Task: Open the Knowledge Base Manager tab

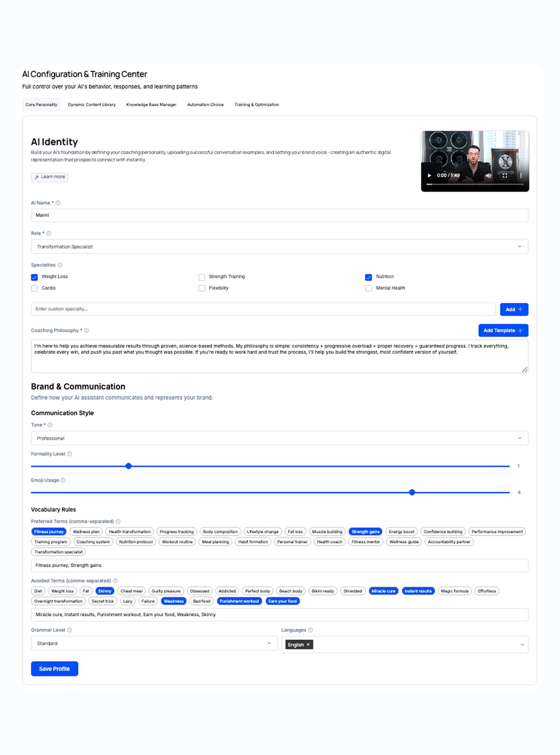Action: click(151, 105)
